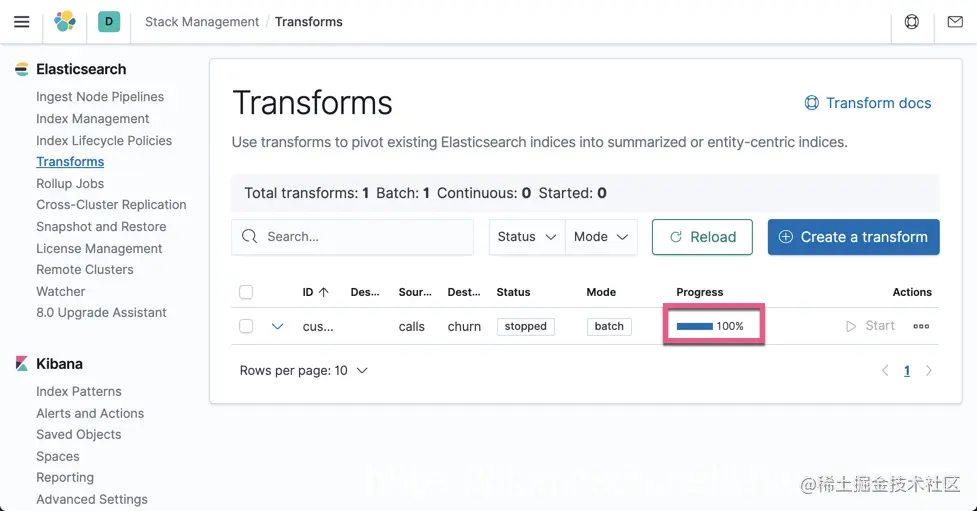This screenshot has height=511, width=977.
Task: Open Index Lifecycle Policies
Action: pyautogui.click(x=103, y=140)
